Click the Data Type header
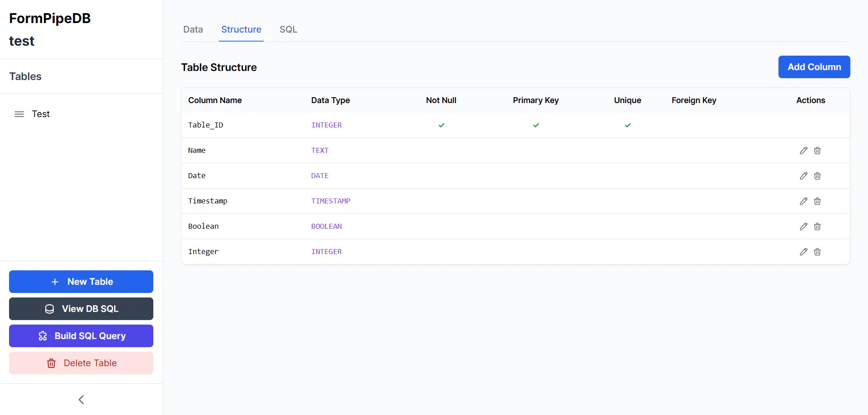The width and height of the screenshot is (868, 415). pos(331,100)
